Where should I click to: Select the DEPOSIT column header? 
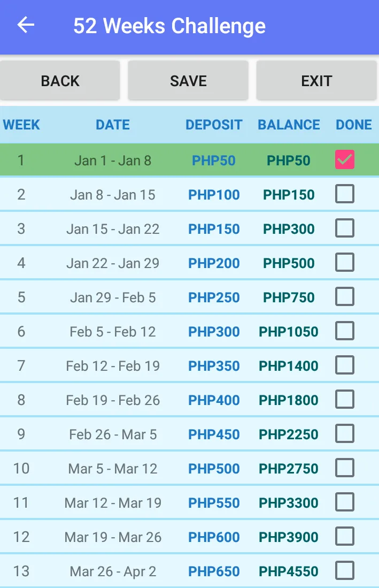point(214,125)
